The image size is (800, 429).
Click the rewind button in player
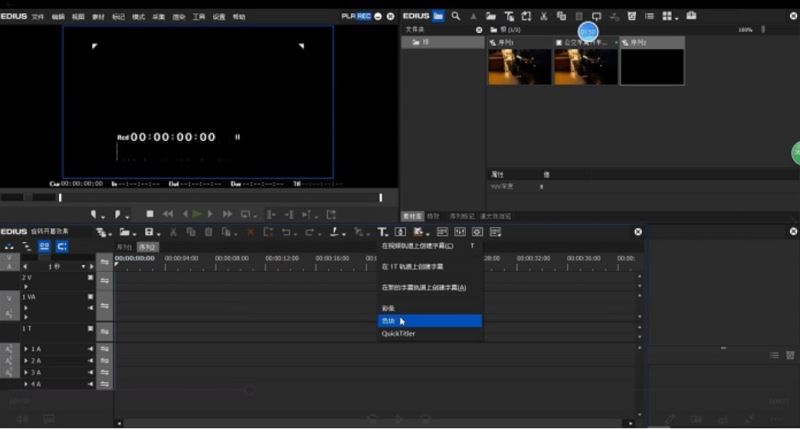[168, 214]
